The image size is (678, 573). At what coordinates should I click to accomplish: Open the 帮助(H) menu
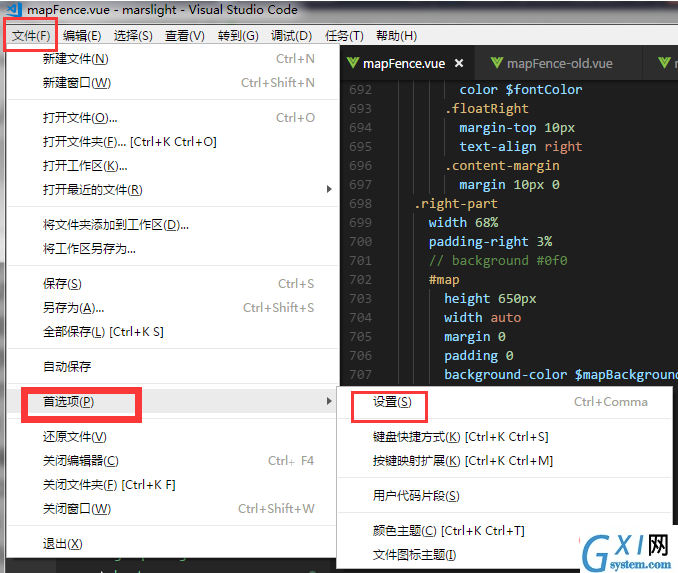397,35
